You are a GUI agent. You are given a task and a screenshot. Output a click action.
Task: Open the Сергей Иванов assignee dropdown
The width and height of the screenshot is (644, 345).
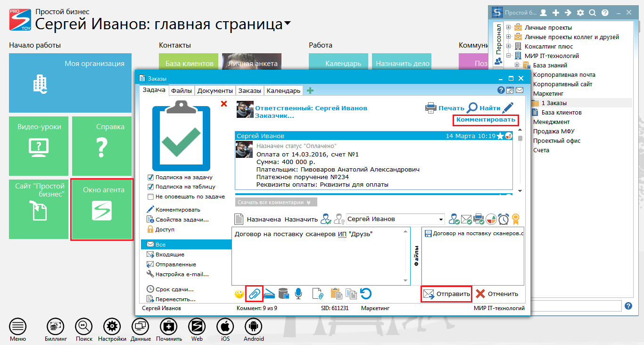point(441,219)
